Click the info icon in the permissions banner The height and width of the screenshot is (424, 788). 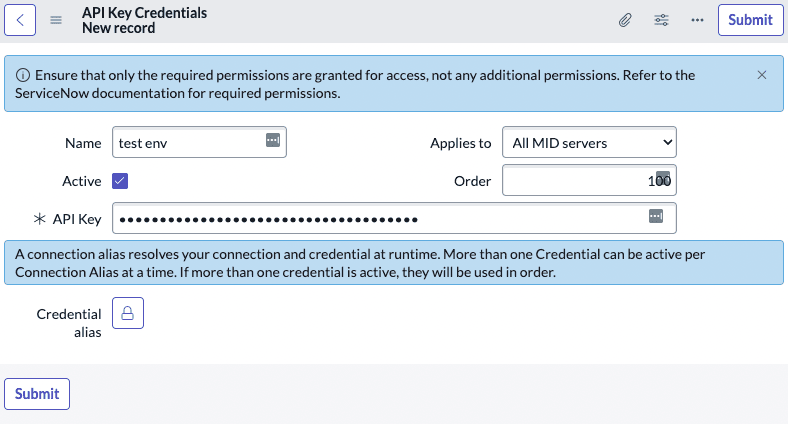click(23, 75)
